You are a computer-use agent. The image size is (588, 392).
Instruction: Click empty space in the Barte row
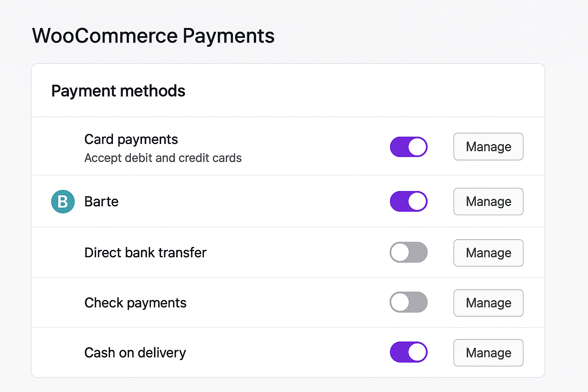click(253, 201)
